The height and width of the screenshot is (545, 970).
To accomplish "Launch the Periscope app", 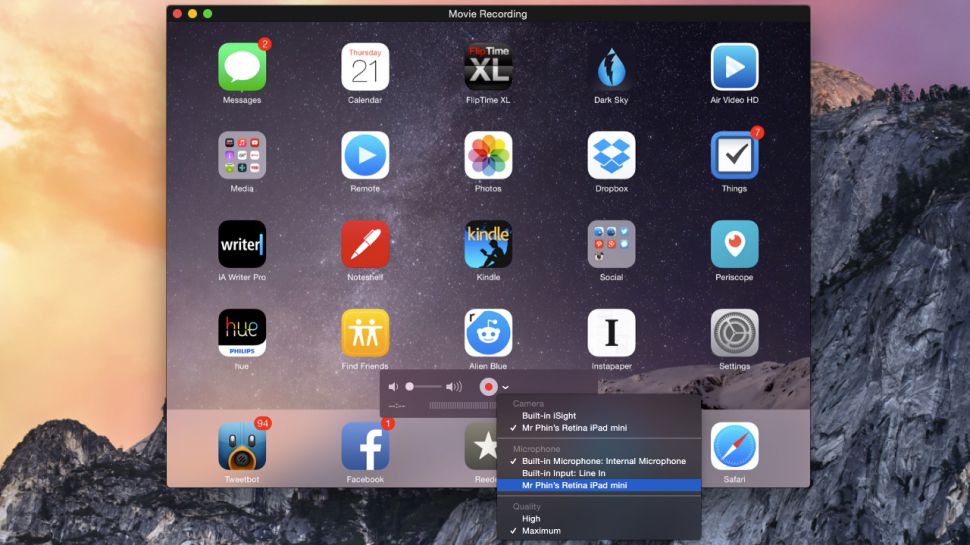I will tap(734, 244).
